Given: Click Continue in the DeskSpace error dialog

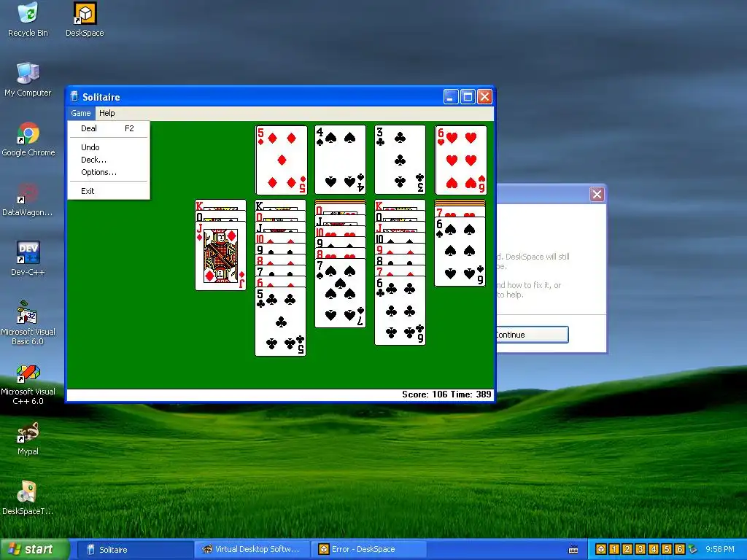Looking at the screenshot, I should coord(532,334).
